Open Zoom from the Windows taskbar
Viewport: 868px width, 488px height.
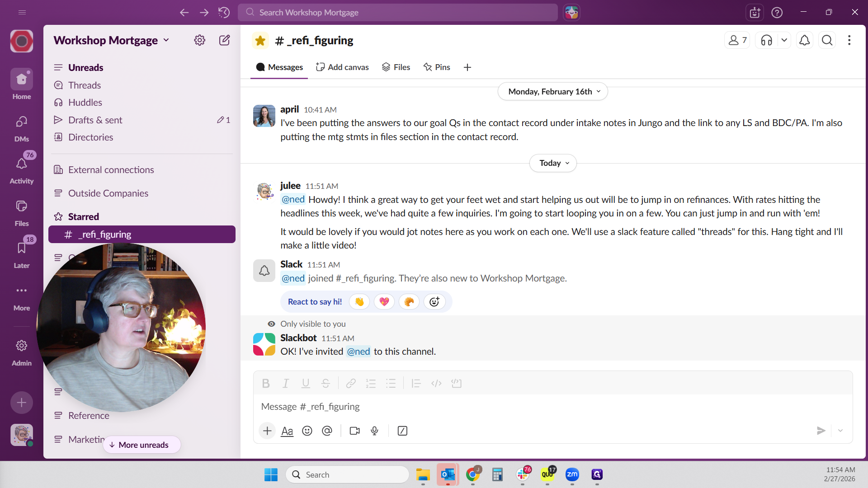tap(572, 474)
